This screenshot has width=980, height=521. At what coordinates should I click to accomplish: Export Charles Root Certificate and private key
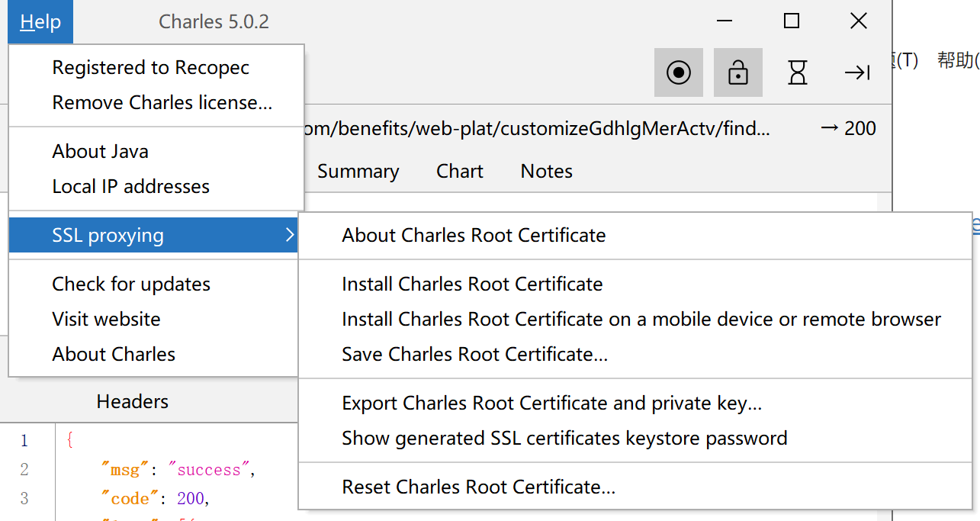[x=635, y=403]
